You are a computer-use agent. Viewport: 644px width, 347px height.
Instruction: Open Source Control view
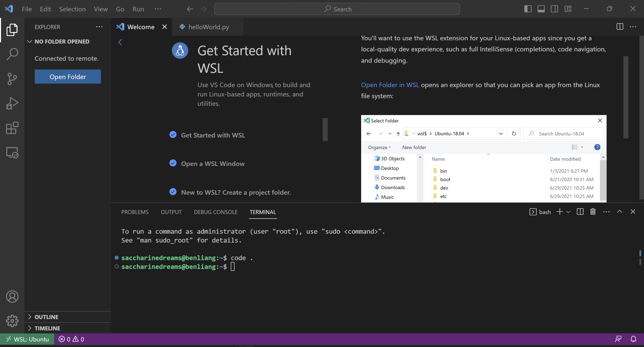12,79
